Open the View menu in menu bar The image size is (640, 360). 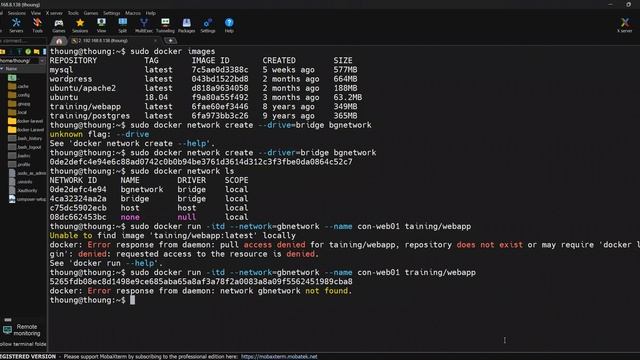tap(36, 13)
